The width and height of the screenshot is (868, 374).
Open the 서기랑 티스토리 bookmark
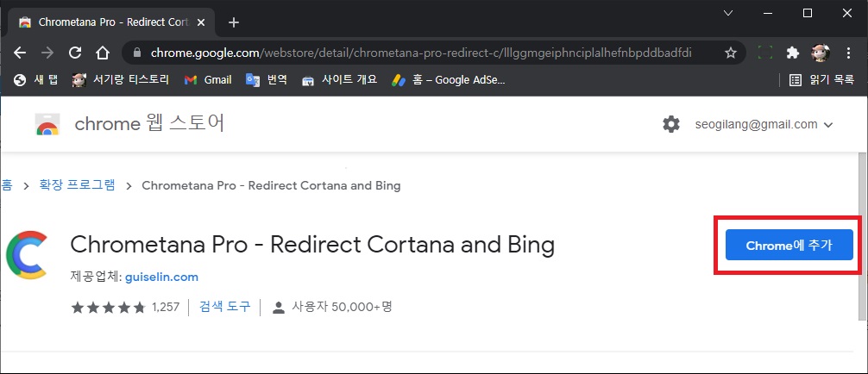121,80
